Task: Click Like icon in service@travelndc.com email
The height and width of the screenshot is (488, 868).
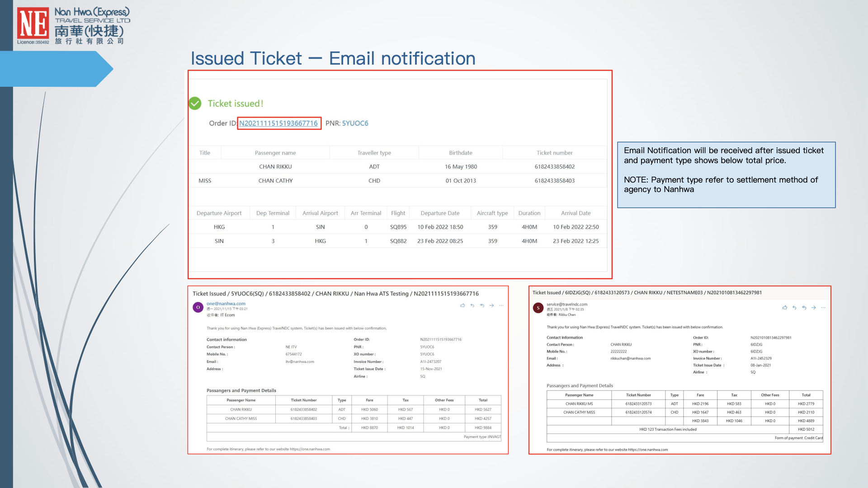Action: click(785, 308)
